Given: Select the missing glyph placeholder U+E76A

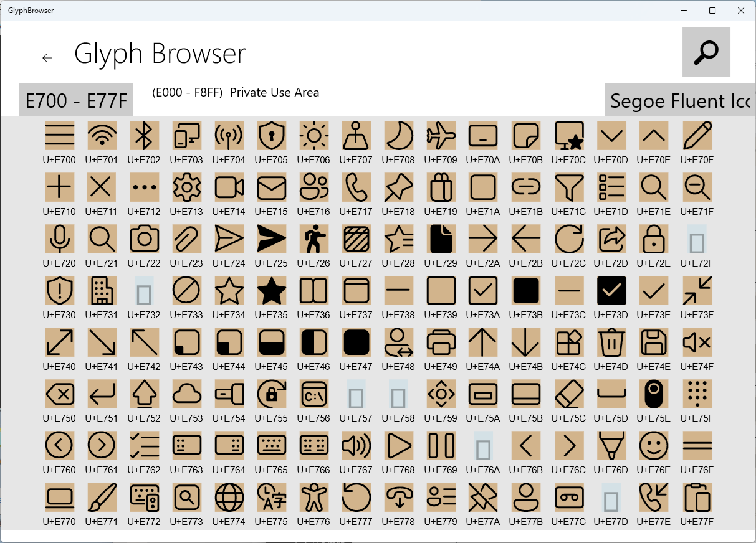Looking at the screenshot, I should click(x=484, y=446).
